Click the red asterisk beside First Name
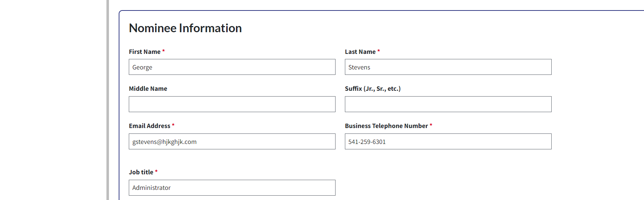Viewport: 644px width, 200px height. point(163,51)
